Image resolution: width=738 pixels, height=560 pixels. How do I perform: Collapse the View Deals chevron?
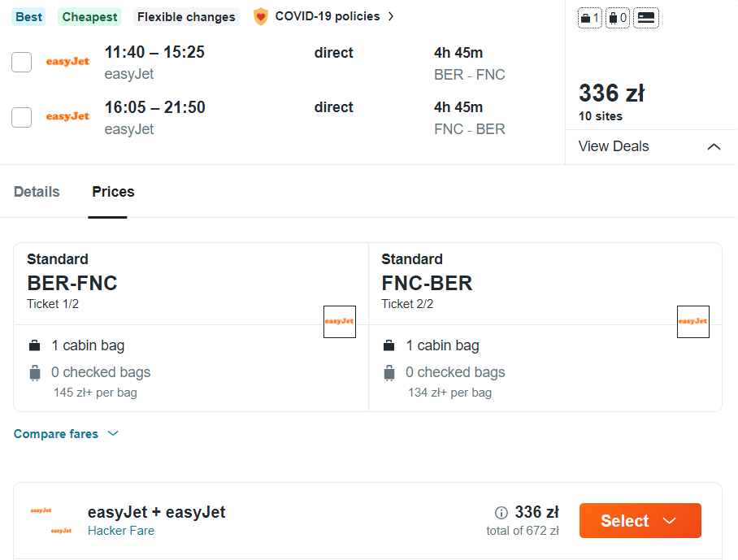(x=714, y=147)
